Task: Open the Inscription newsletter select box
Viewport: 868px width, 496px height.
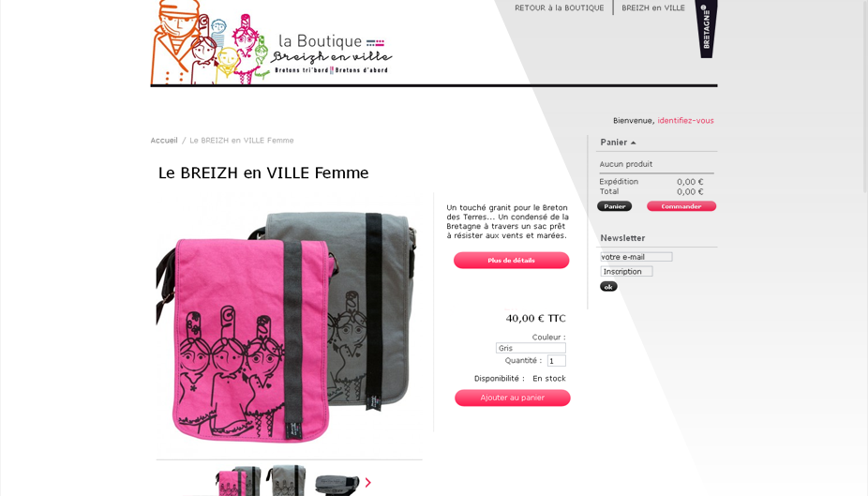Action: (x=626, y=271)
